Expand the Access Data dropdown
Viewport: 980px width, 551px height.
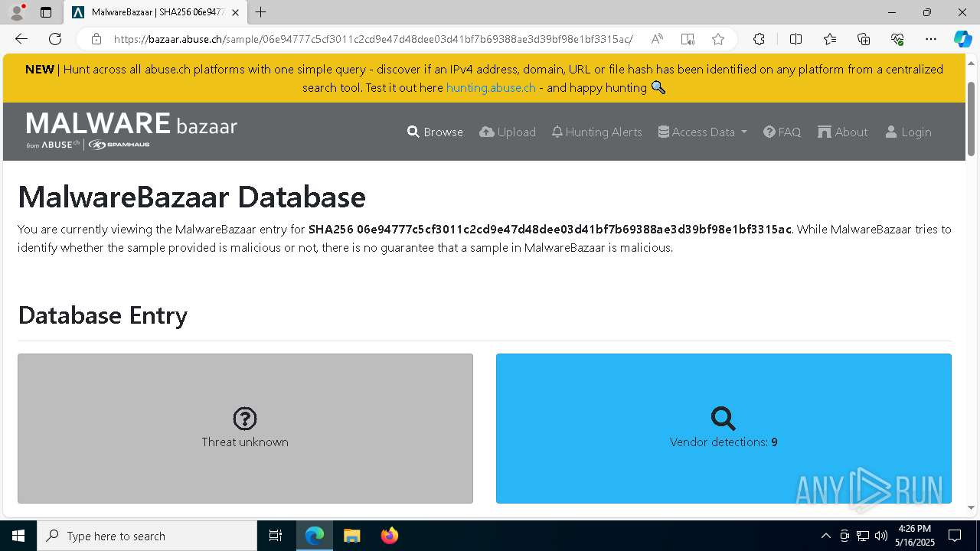point(702,132)
